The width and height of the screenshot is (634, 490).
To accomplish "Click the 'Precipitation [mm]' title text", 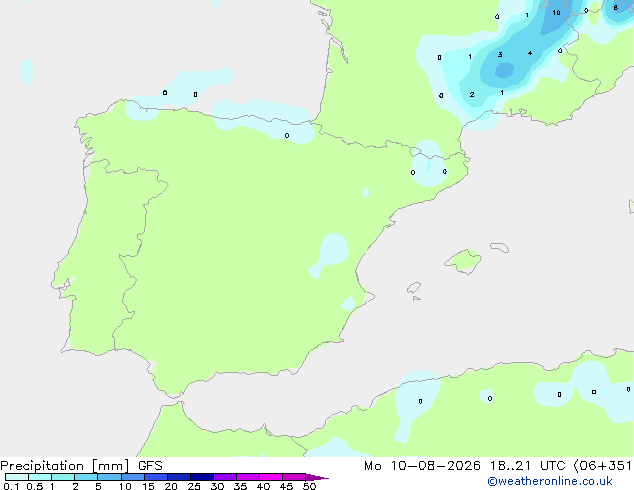I will (65, 466).
